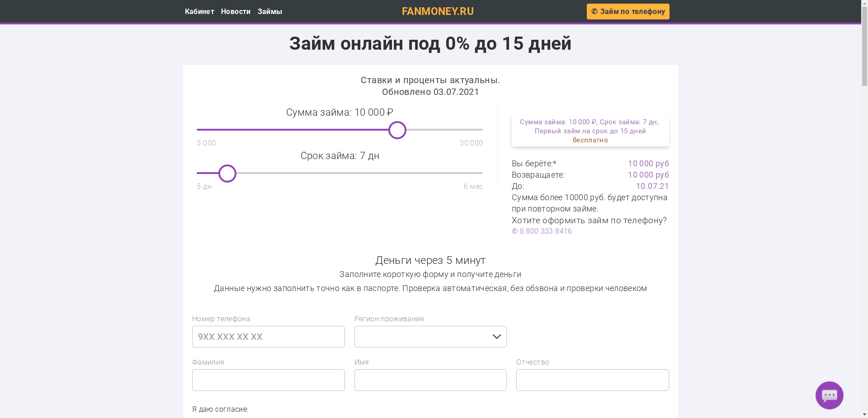Select the Имя input field
The image size is (868, 418).
[430, 380]
